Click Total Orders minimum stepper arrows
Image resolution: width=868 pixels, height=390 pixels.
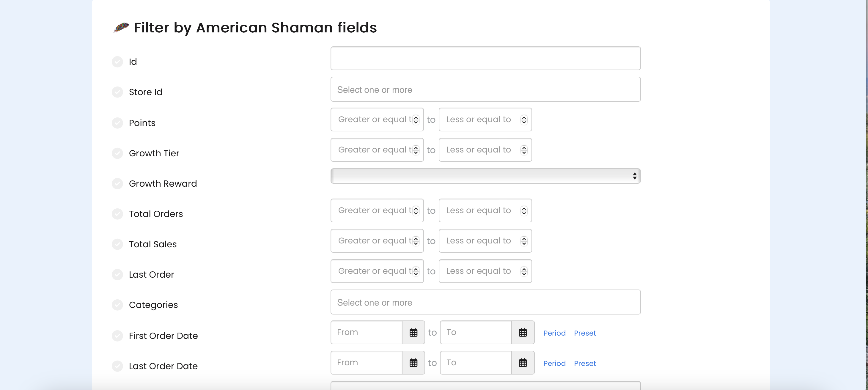pos(416,211)
